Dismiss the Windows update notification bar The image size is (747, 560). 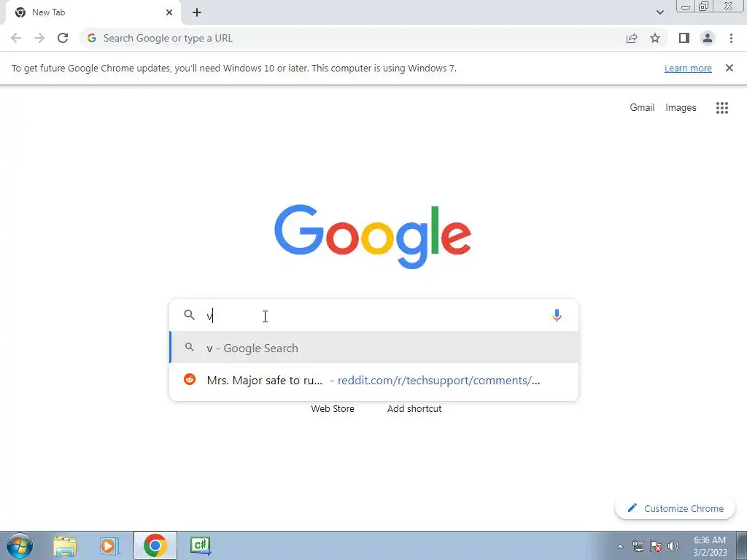pos(729,68)
